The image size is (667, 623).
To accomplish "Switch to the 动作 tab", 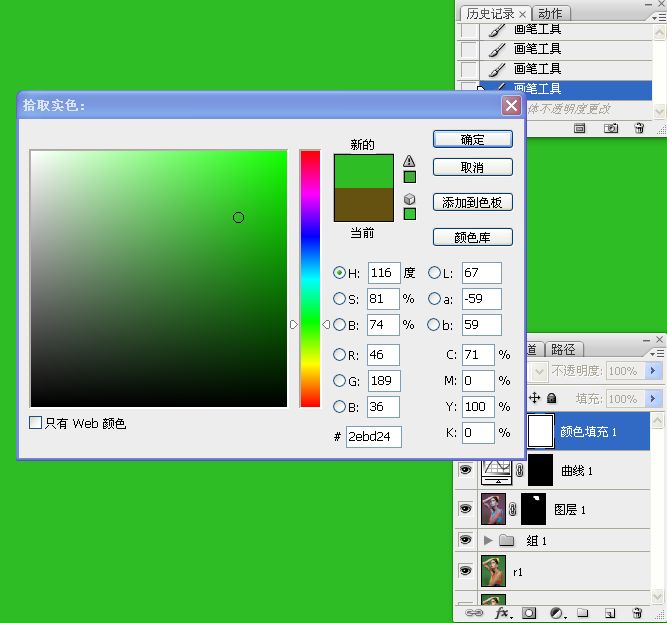I will point(550,14).
